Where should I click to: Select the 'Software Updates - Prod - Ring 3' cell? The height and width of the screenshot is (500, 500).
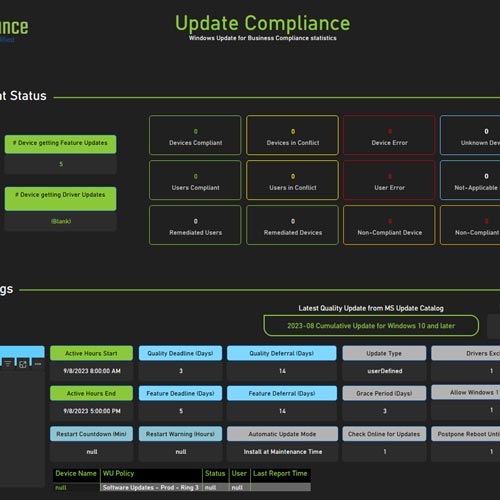pos(151,487)
